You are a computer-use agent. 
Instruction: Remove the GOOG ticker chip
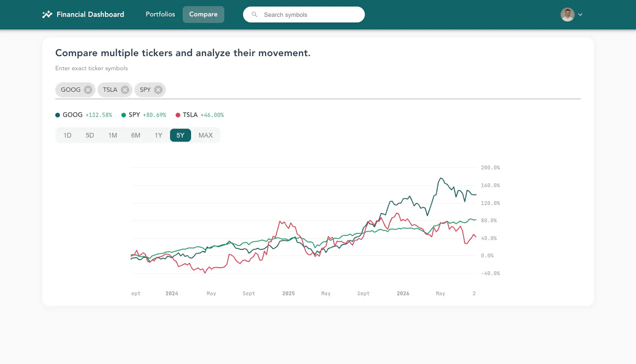[88, 90]
